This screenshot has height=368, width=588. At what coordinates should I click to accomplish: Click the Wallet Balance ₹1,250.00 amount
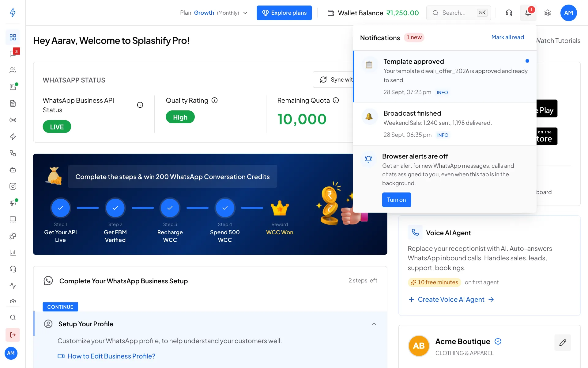tap(402, 13)
